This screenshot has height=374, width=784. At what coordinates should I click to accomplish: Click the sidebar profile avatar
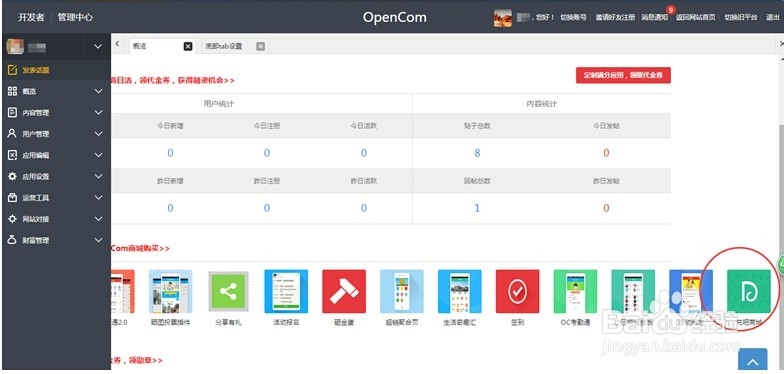14,46
